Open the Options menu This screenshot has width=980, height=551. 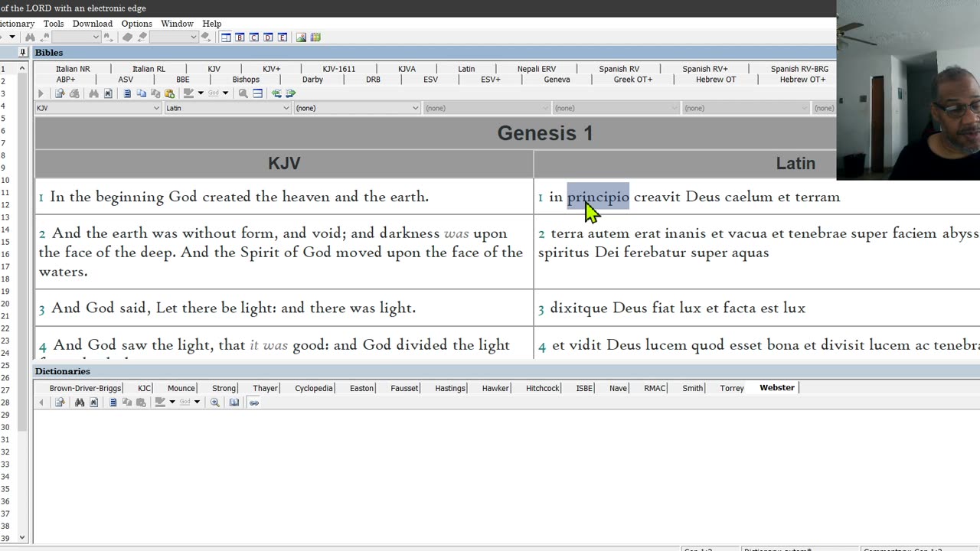[x=137, y=24]
